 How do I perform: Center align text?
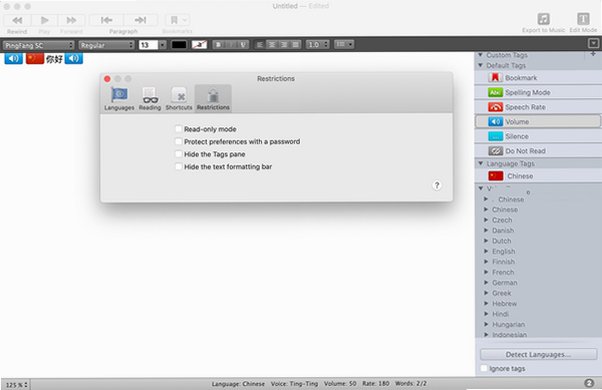click(x=271, y=45)
